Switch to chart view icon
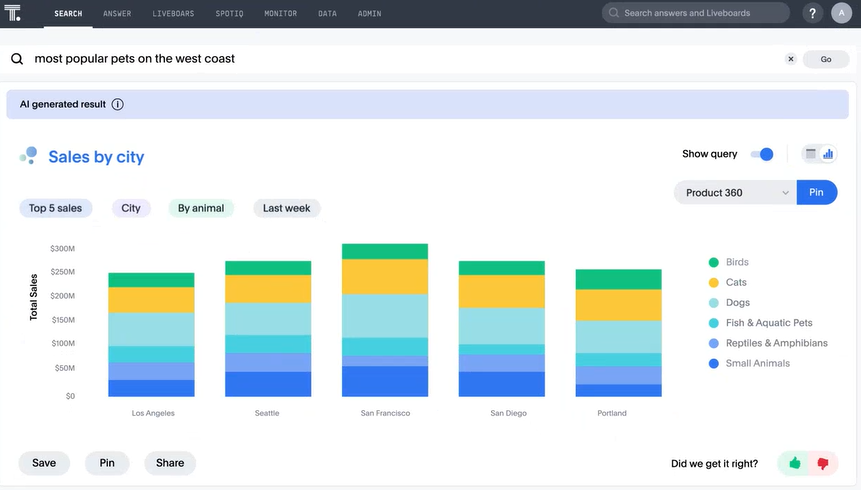The height and width of the screenshot is (490, 861). coord(828,154)
